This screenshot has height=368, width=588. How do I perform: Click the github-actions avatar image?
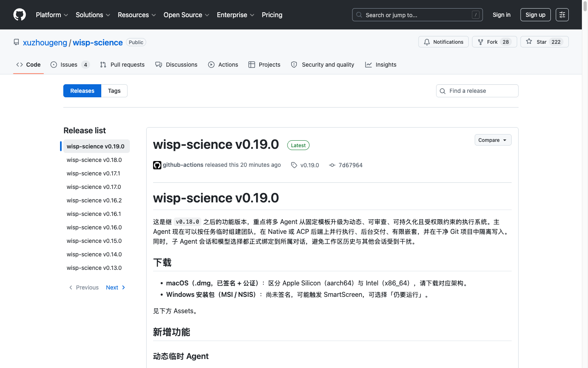point(157,165)
